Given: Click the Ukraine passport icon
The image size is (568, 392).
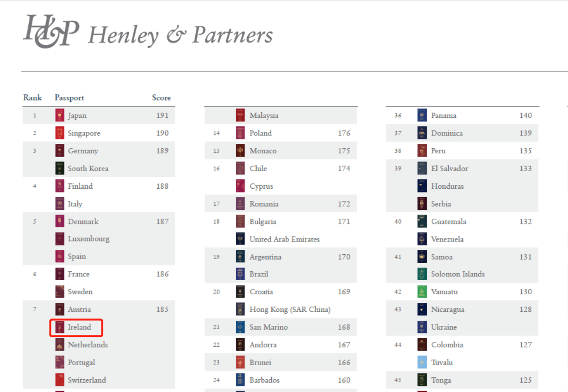Looking at the screenshot, I should pos(422,327).
